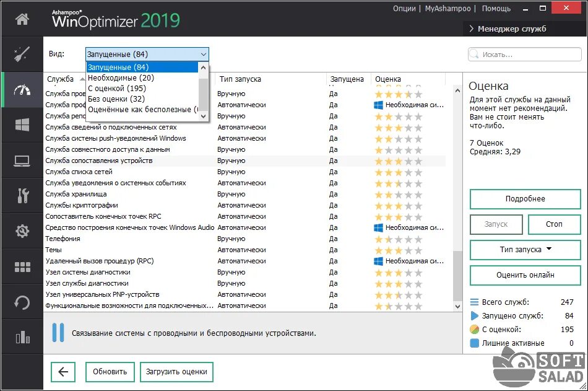Click Windows logo in 'Удаленный вызов процедур' row
The width and height of the screenshot is (588, 391).
coord(378,261)
